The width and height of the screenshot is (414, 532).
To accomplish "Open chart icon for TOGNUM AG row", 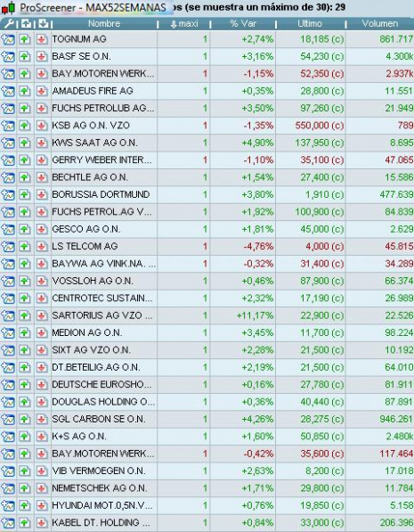I will pyautogui.click(x=8, y=39).
